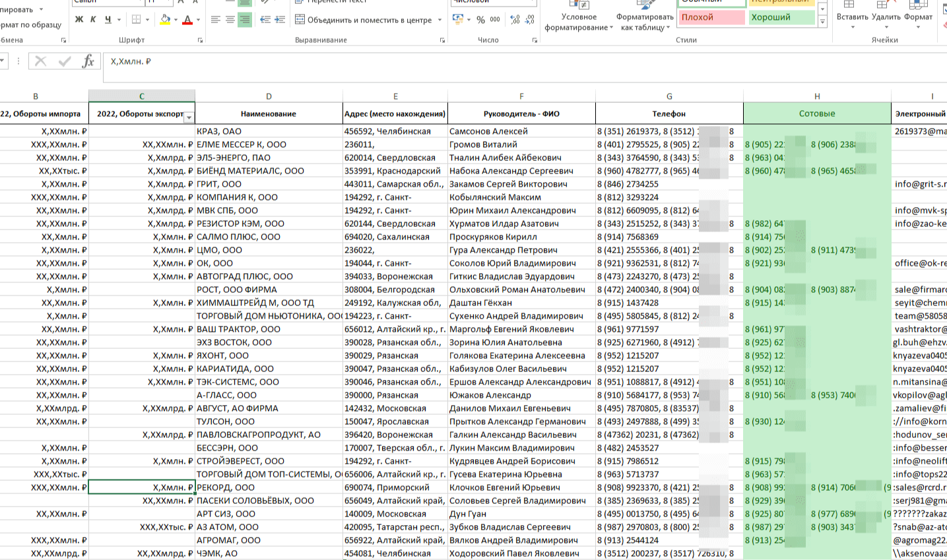Screen dimensions: 947x560
Task: Decrease decimal places
Action: point(529,20)
